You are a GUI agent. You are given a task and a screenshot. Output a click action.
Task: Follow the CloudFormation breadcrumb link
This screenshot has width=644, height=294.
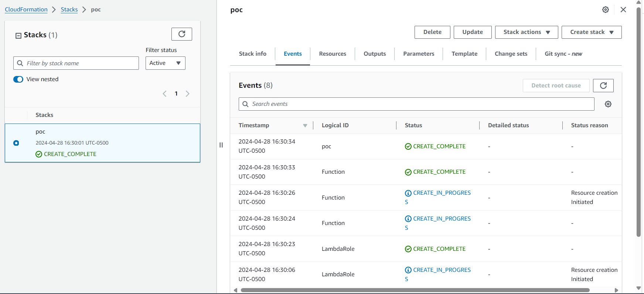click(x=26, y=10)
